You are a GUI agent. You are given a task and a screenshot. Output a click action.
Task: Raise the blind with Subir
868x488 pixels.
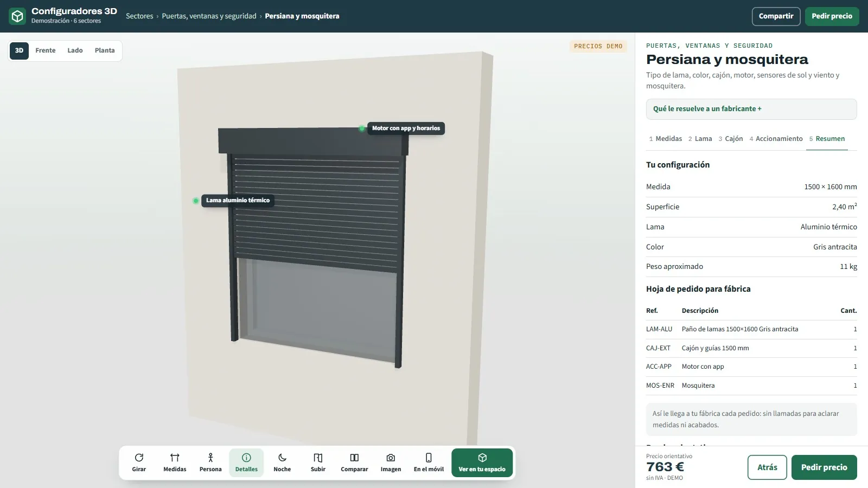click(x=318, y=463)
